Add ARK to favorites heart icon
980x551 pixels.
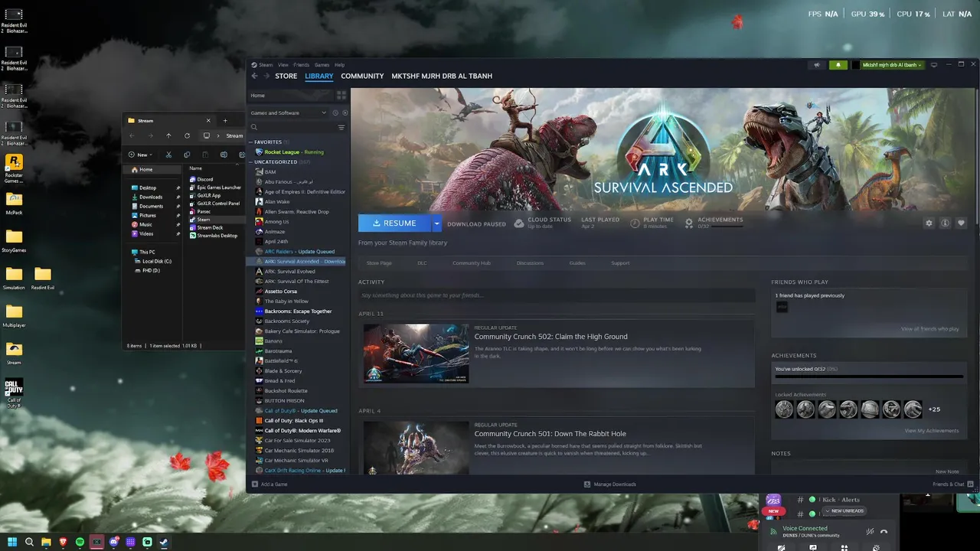(x=961, y=223)
